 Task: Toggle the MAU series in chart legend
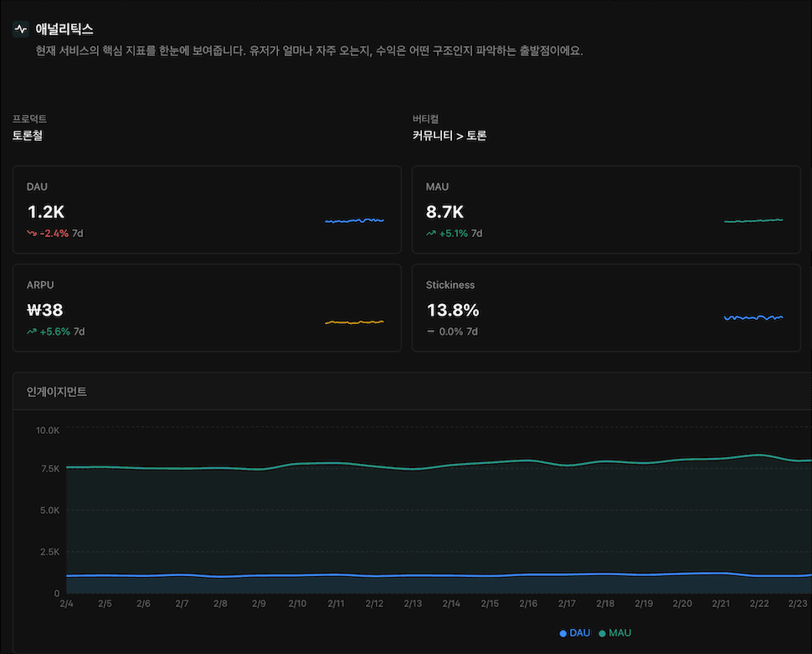[615, 633]
